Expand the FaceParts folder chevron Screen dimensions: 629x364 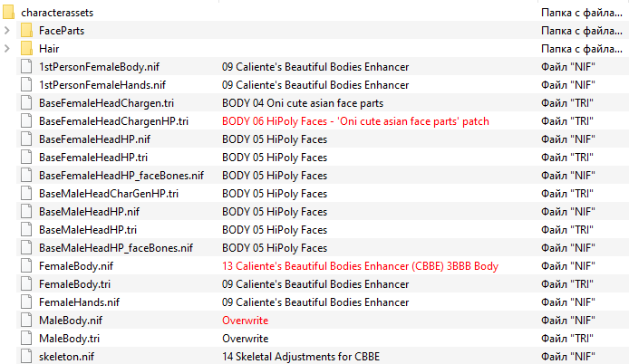(x=7, y=31)
